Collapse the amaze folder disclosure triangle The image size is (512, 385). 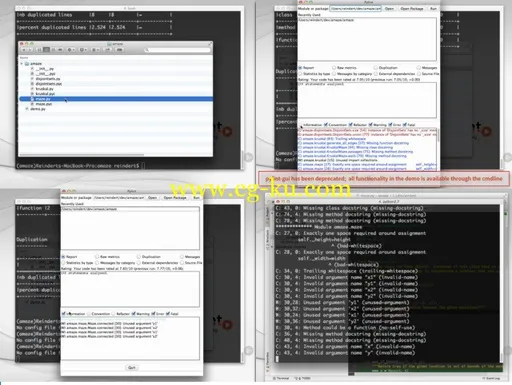tap(22, 63)
